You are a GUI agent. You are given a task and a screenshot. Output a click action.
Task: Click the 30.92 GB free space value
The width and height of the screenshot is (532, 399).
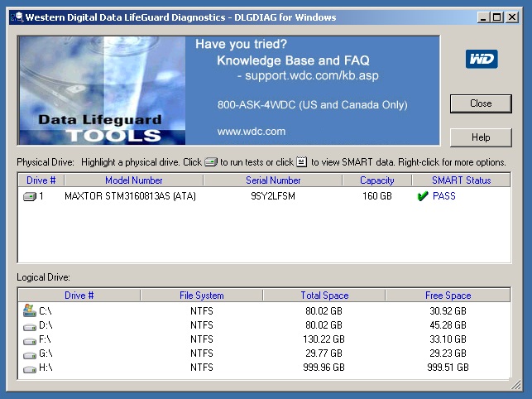click(448, 311)
